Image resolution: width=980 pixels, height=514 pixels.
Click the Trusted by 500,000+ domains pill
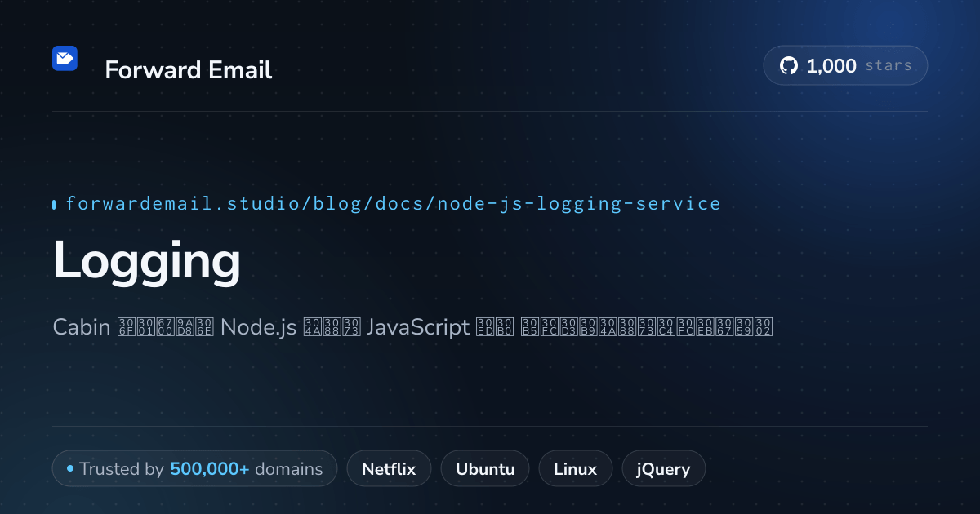[x=194, y=469]
